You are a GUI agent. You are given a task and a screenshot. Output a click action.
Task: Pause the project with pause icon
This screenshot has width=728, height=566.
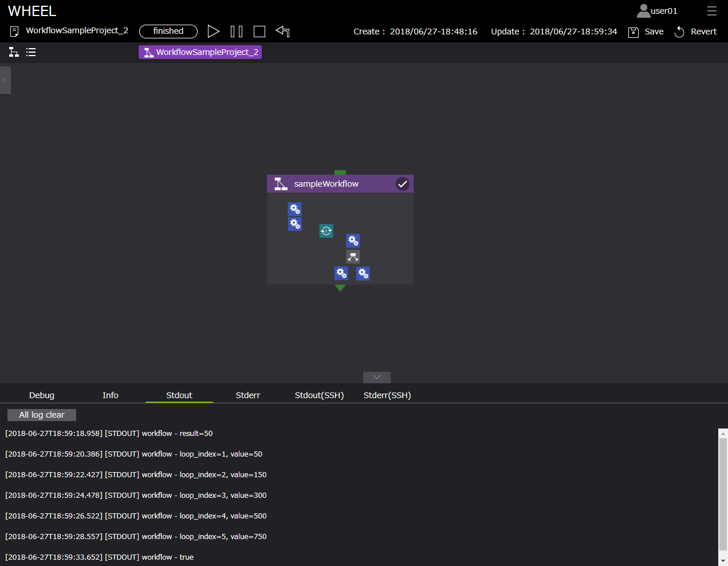pyautogui.click(x=236, y=32)
